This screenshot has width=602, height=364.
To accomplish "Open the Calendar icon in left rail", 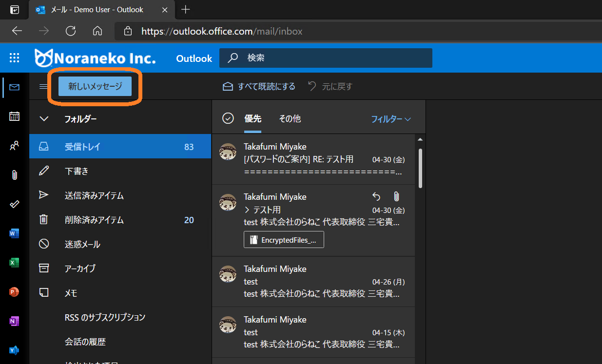I will point(14,116).
